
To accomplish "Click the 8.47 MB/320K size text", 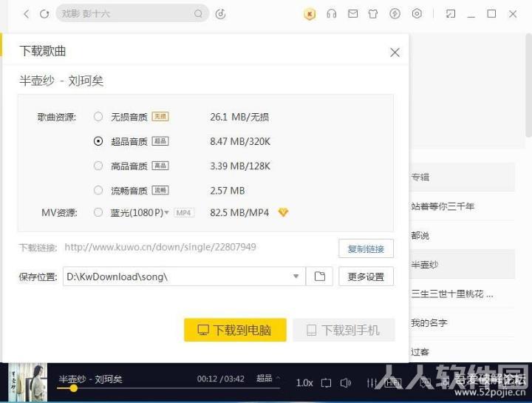I will [240, 141].
